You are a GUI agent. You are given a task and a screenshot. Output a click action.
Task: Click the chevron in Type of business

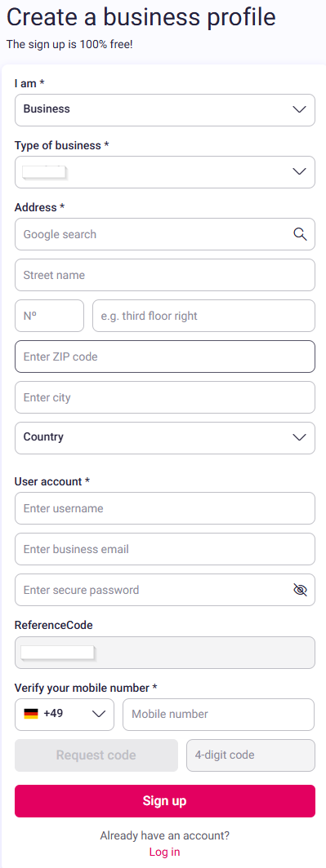(x=299, y=171)
